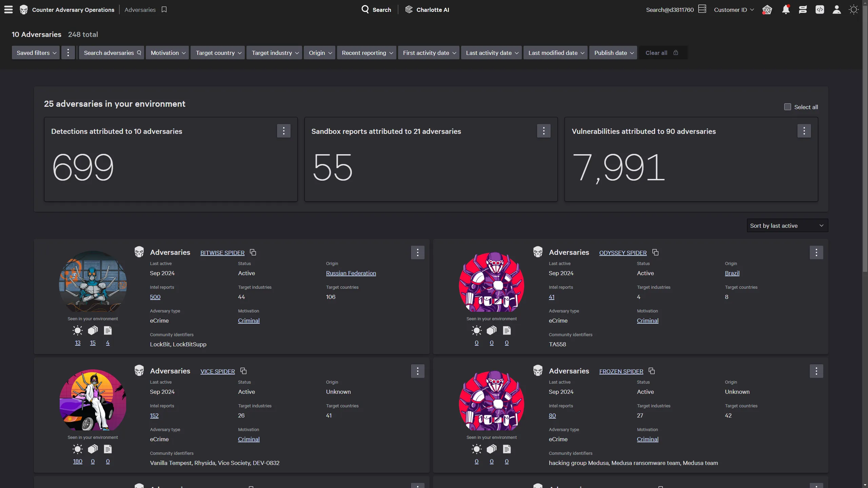Click the CrowdStrike falcon logo icon
The height and width of the screenshot is (488, 868).
click(23, 9)
